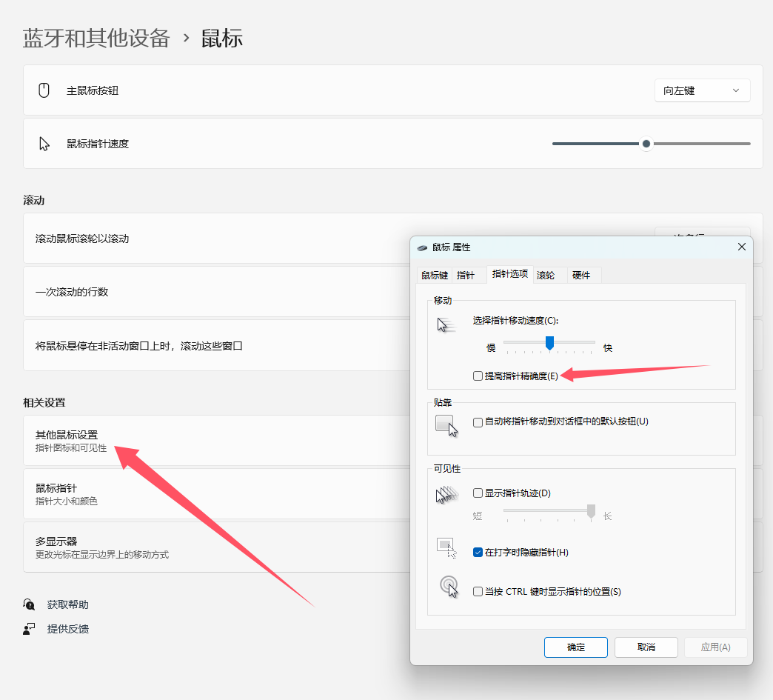Click the pointer trails icon in 可见性 group

pos(446,494)
